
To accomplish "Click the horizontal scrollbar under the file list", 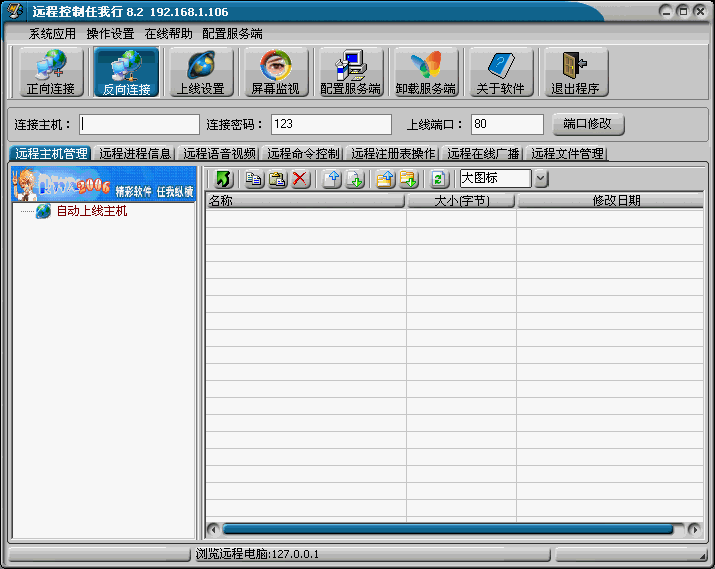I will (x=448, y=529).
